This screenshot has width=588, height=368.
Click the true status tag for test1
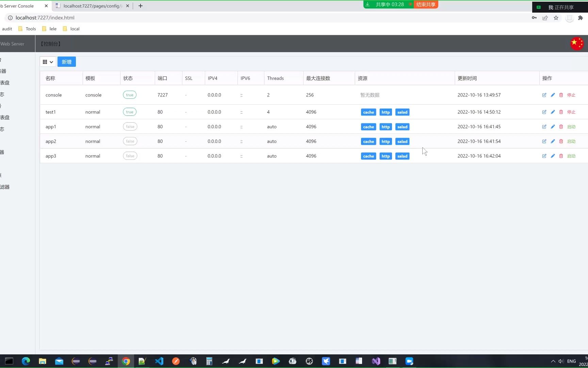coord(130,112)
